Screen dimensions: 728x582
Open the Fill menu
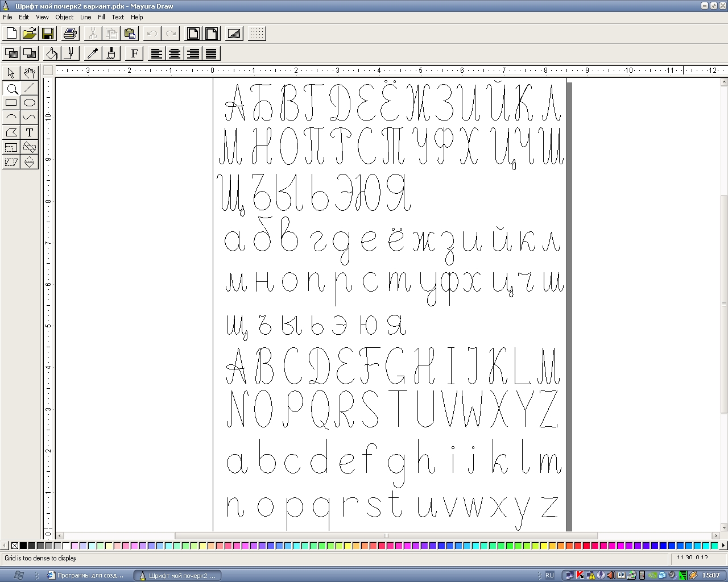pos(101,17)
